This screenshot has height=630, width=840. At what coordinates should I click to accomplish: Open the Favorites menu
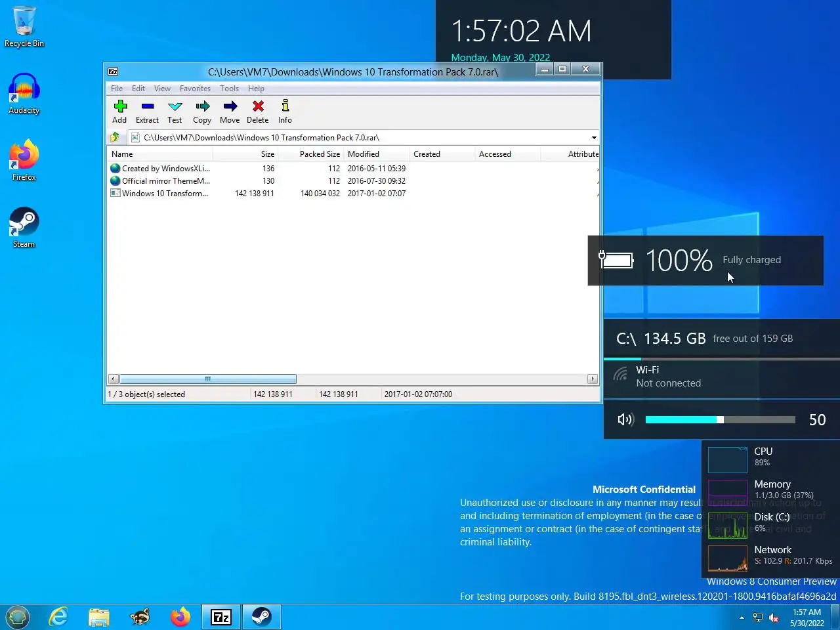(x=196, y=89)
